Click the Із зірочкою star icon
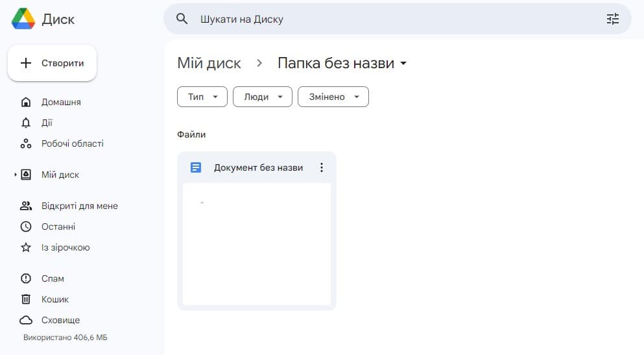Image resolution: width=644 pixels, height=355 pixels. click(x=26, y=247)
